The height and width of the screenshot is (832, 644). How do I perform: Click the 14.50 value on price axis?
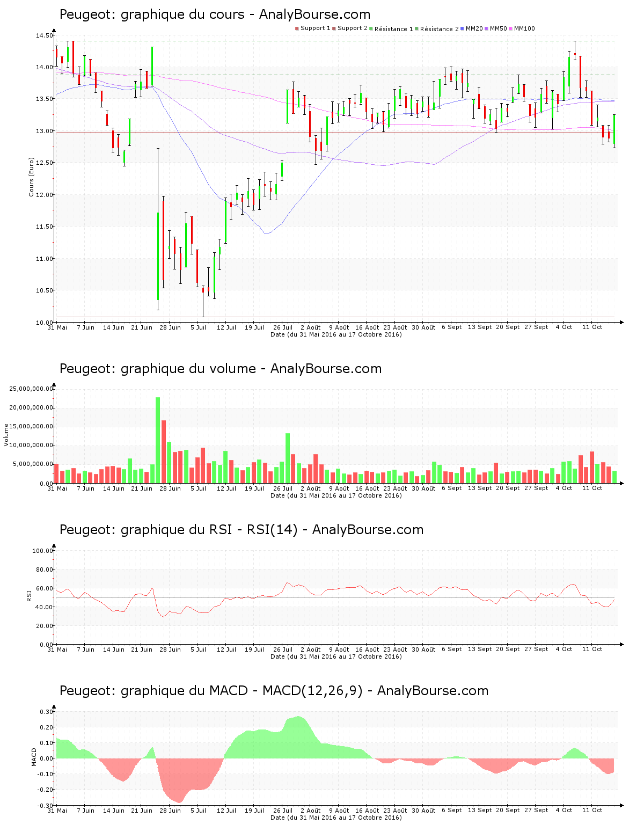click(45, 36)
